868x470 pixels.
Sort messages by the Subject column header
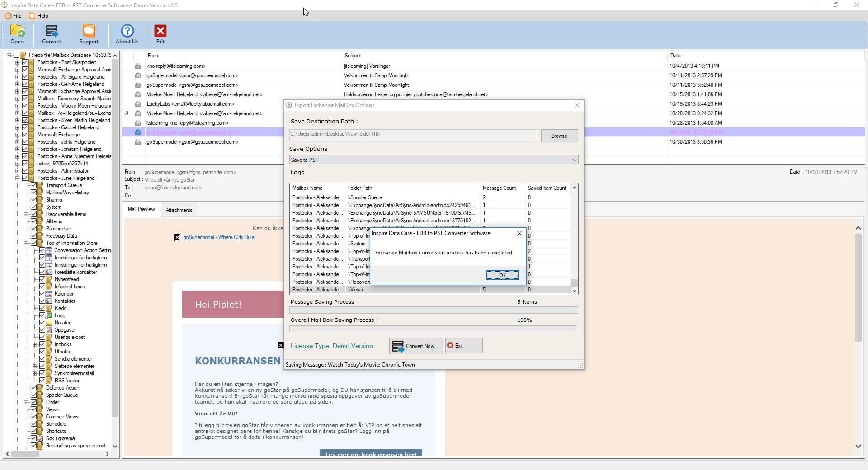point(505,56)
